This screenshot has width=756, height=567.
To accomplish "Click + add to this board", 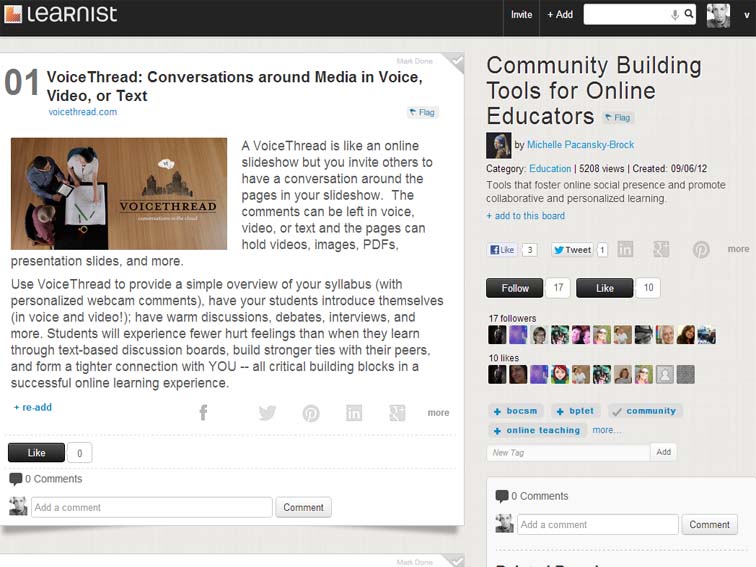I will [x=526, y=216].
